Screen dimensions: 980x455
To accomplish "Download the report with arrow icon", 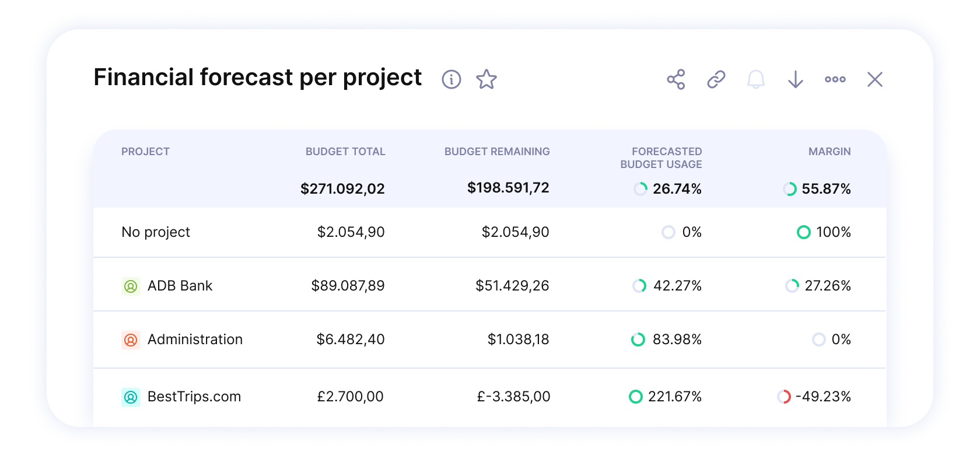I will click(x=795, y=79).
